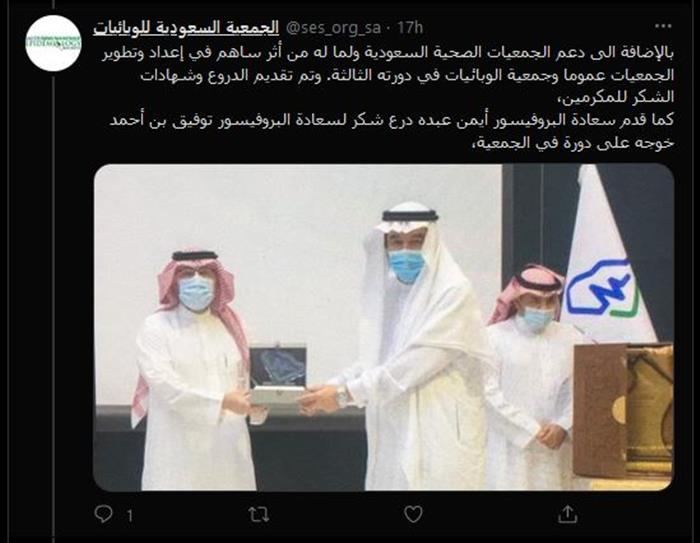Click the white flag with blue logo in photo
Image resolution: width=700 pixels, height=543 pixels.
click(x=607, y=259)
